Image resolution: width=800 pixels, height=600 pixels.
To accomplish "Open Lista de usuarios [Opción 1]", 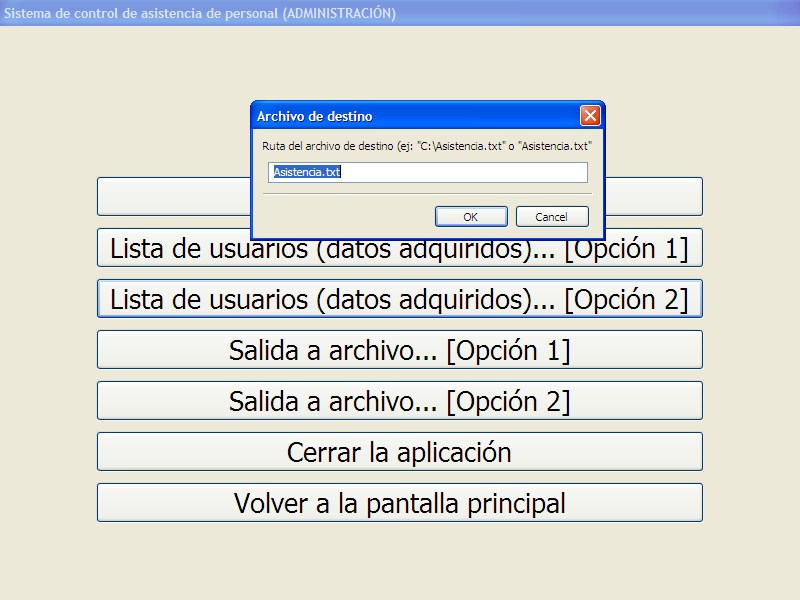I will click(x=399, y=248).
